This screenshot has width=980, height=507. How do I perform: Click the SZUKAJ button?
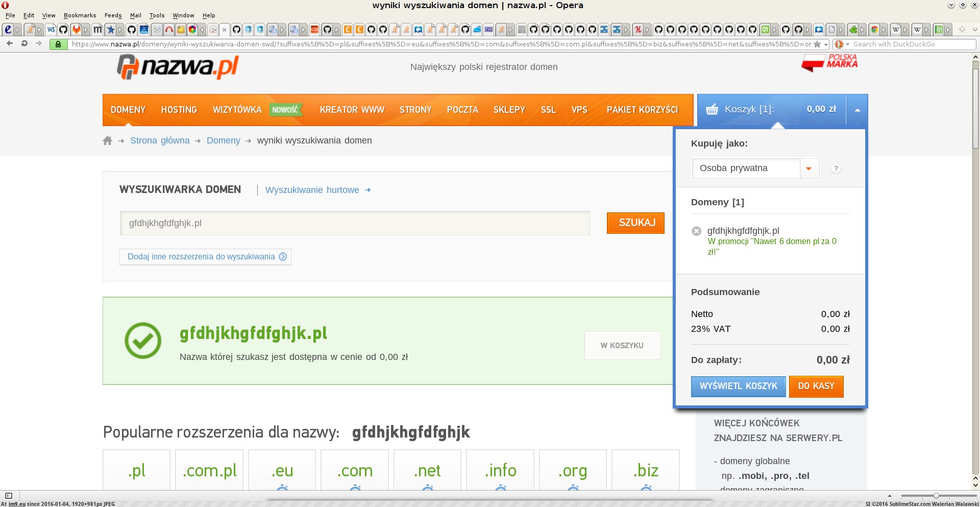tap(636, 223)
